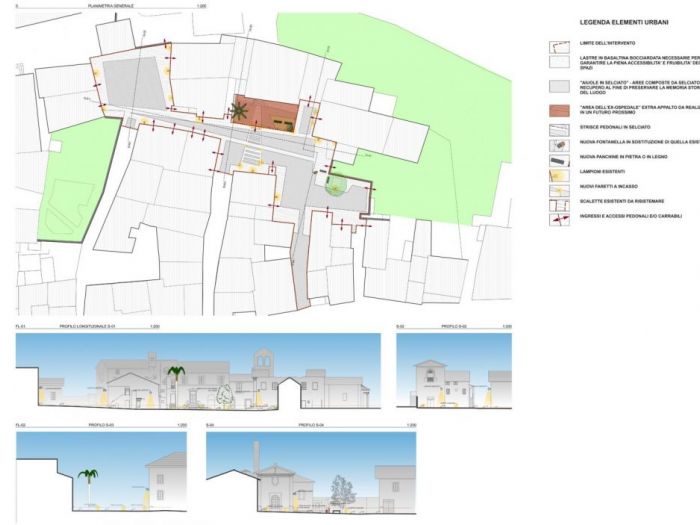Click the round green tree in the plan
The width and height of the screenshot is (700, 525).
tap(335, 185)
